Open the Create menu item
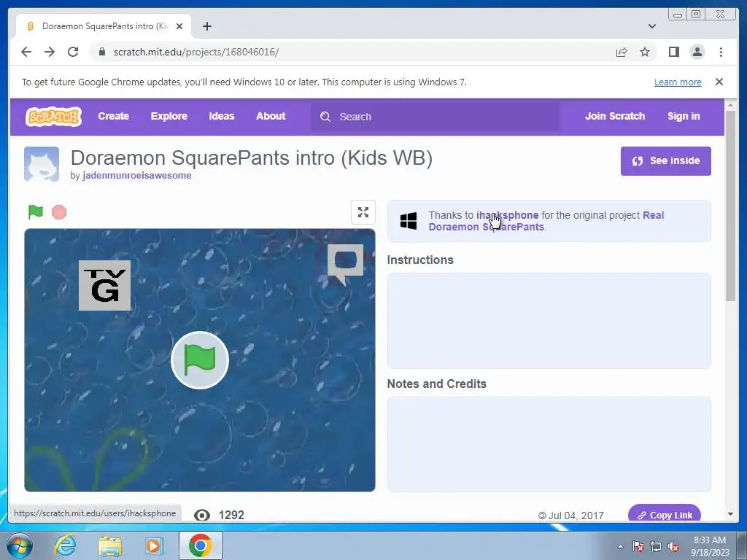747x560 pixels. click(113, 116)
